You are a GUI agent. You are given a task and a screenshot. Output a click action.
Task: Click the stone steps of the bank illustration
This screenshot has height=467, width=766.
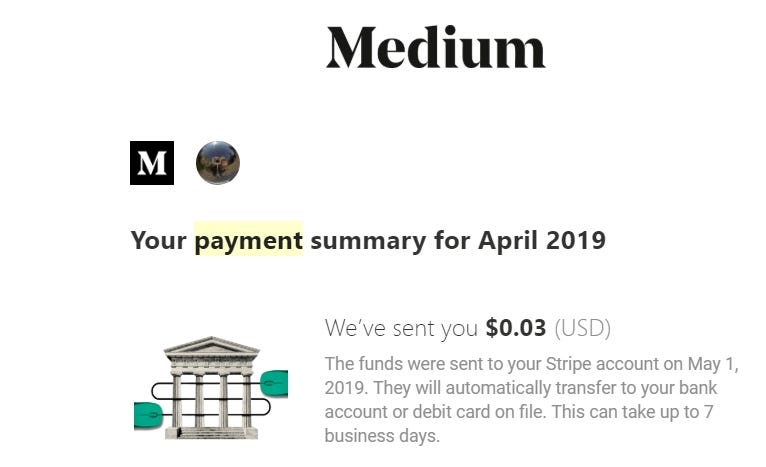point(212,433)
